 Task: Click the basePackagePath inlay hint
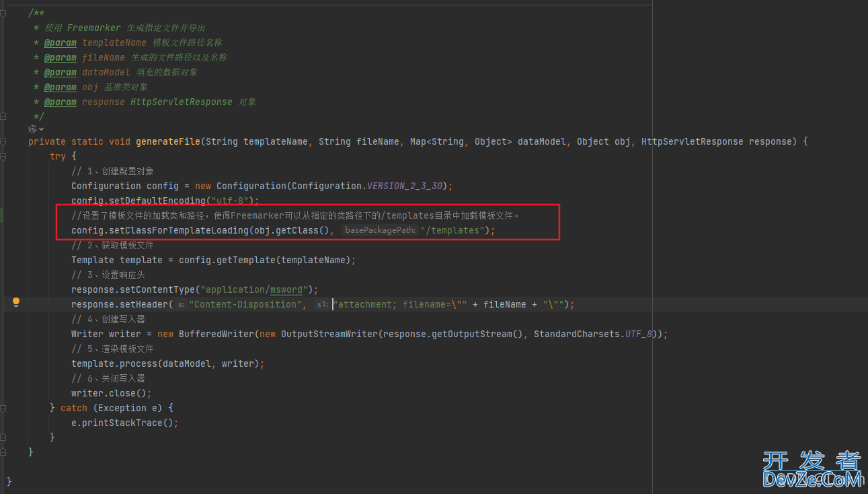click(x=379, y=230)
